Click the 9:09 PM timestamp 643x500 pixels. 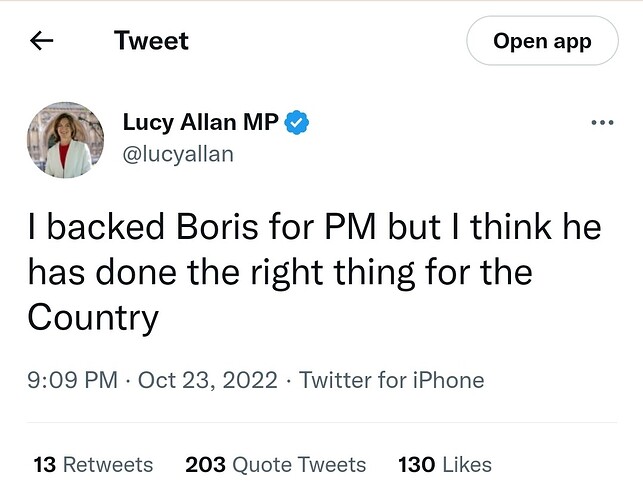coord(73,380)
